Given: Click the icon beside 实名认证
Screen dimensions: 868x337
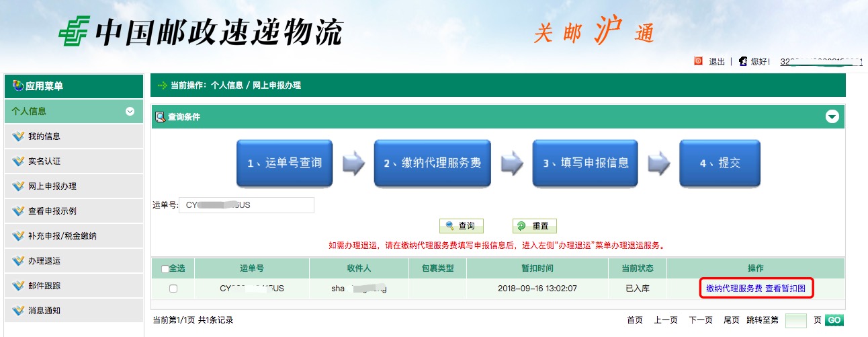Looking at the screenshot, I should point(18,161).
